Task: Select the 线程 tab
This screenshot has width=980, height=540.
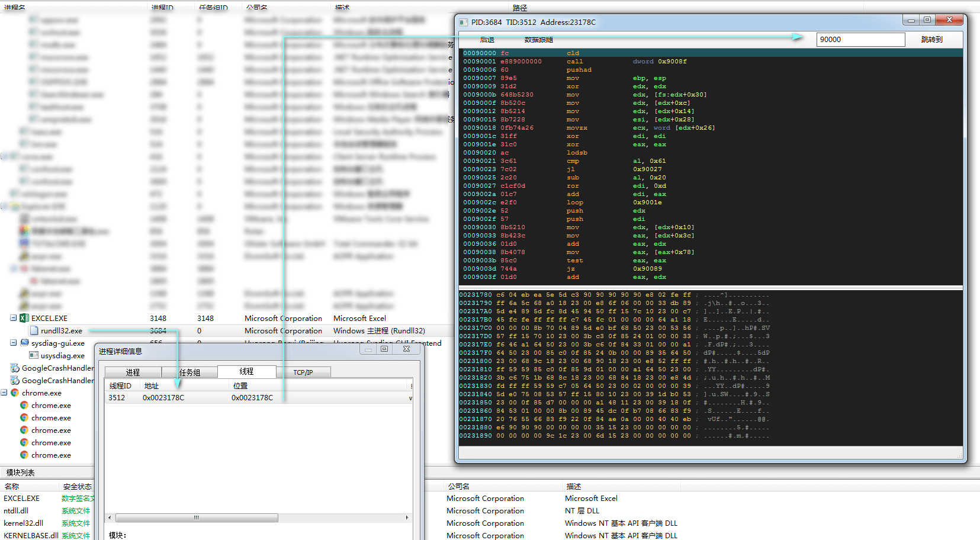Action: 246,371
